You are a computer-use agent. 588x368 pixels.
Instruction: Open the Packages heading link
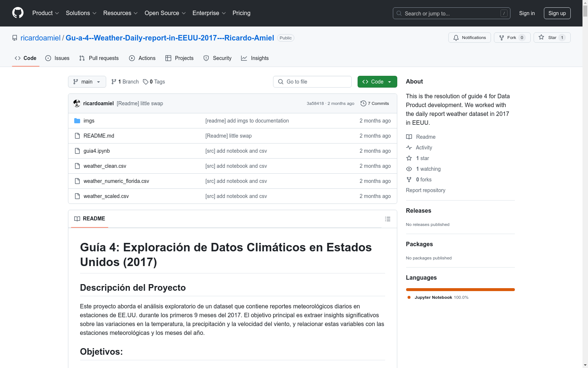pyautogui.click(x=419, y=244)
